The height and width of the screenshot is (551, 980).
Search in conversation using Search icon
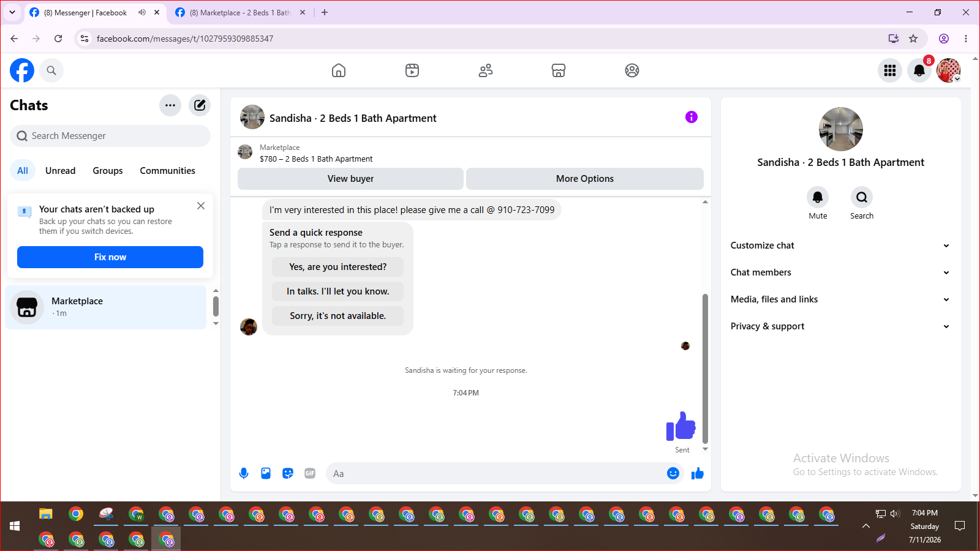click(x=862, y=197)
